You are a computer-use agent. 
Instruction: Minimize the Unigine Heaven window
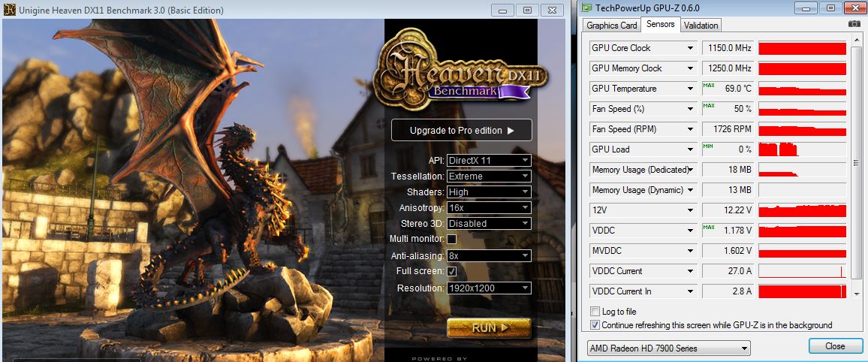click(x=502, y=10)
